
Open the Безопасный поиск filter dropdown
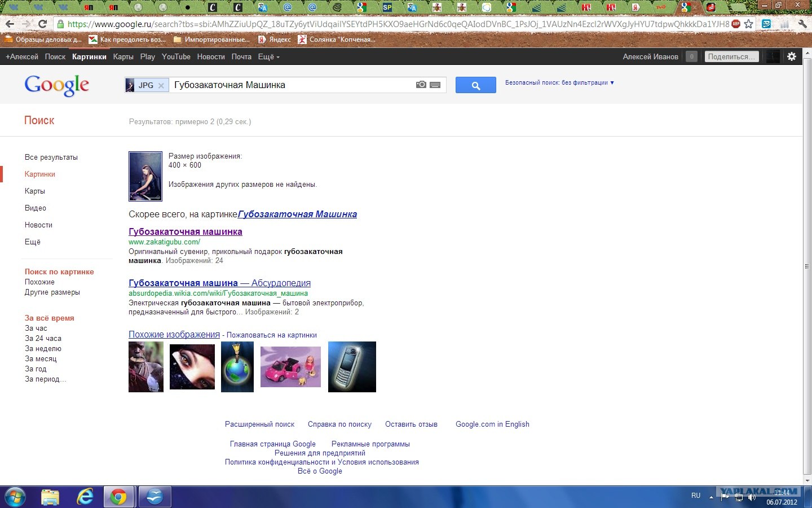pyautogui.click(x=559, y=82)
